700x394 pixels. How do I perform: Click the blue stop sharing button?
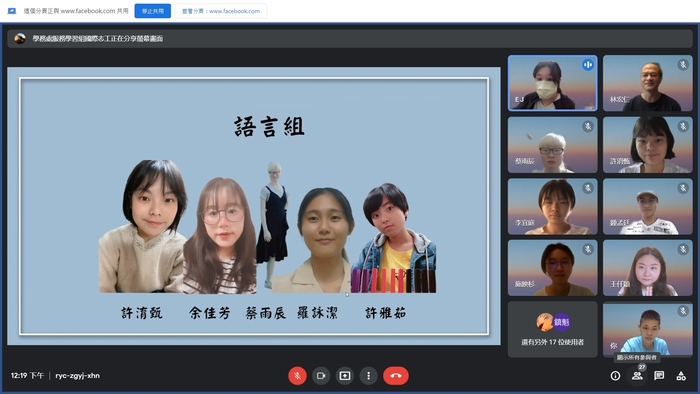(153, 11)
